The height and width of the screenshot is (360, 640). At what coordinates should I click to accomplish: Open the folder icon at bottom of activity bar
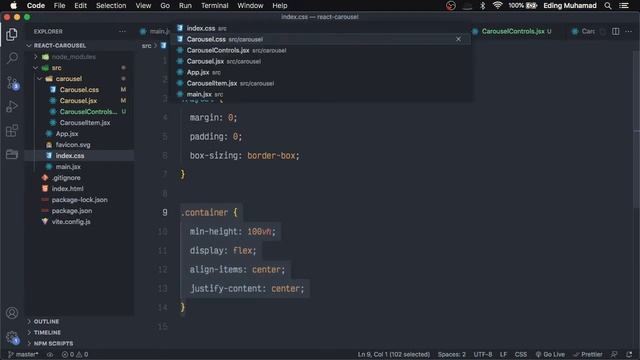[x=12, y=154]
